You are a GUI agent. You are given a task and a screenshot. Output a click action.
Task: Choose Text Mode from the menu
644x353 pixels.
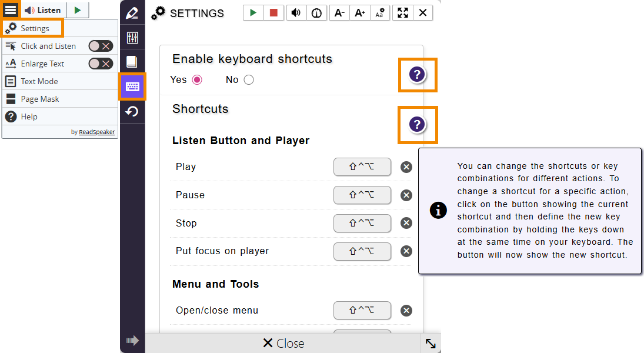39,81
